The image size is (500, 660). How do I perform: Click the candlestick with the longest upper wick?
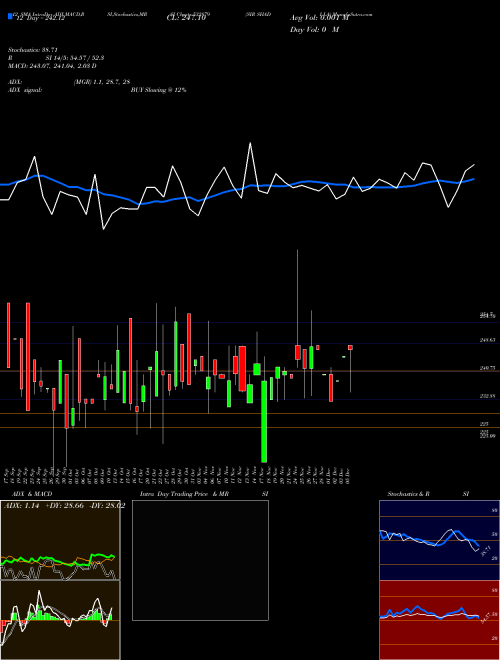click(298, 352)
